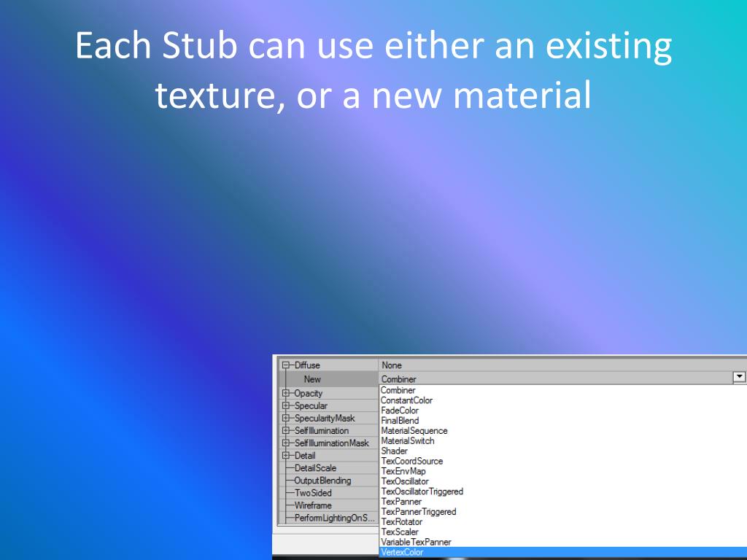The image size is (747, 560).
Task: Click the Diffuse value field showing None
Action: pos(562,365)
